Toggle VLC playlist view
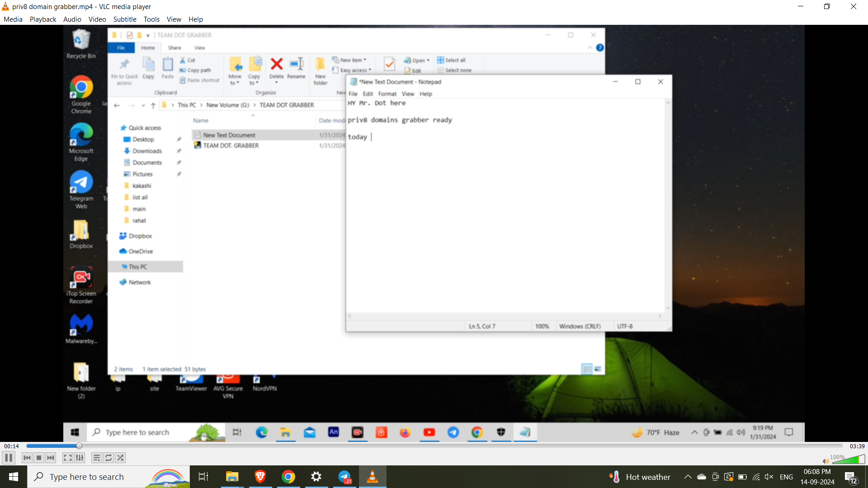The image size is (868, 488). tap(96, 458)
